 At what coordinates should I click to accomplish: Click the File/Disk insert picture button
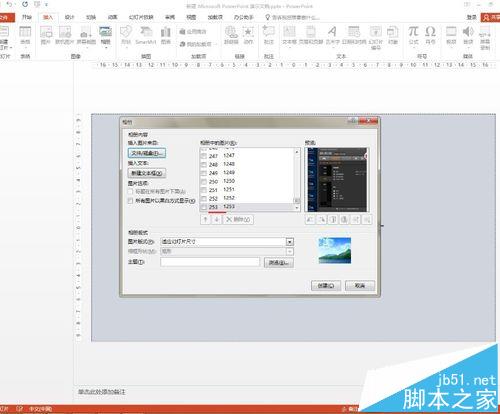(x=147, y=153)
